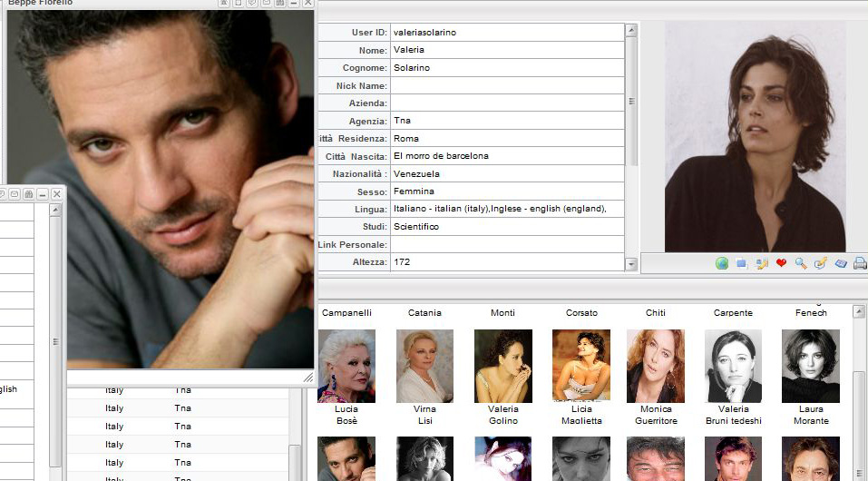Screen dimensions: 868x481
Task: Click the Nick Name input field
Action: click(507, 85)
